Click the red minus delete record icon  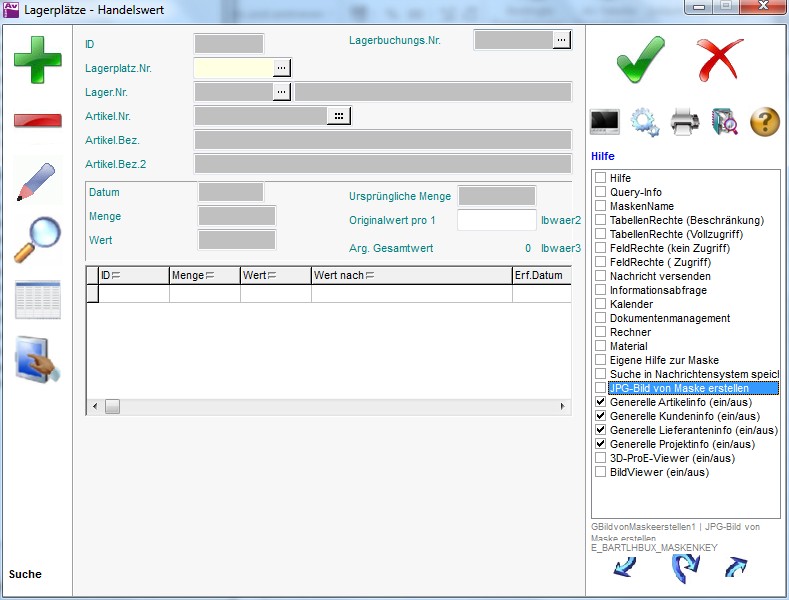click(37, 120)
